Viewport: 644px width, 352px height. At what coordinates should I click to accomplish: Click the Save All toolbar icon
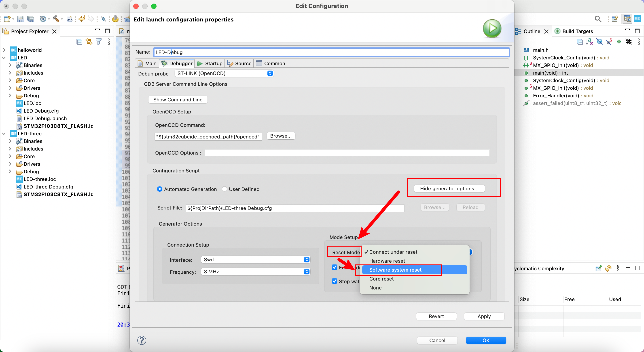[x=30, y=19]
